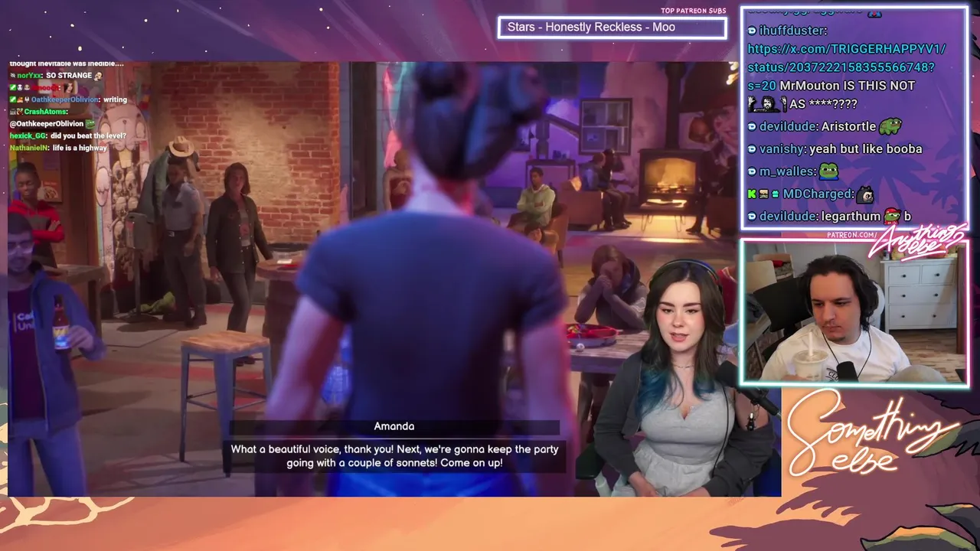Screen dimensions: 980x551
Task: Click the text thought inevitable was inedible
Action: tap(66, 64)
